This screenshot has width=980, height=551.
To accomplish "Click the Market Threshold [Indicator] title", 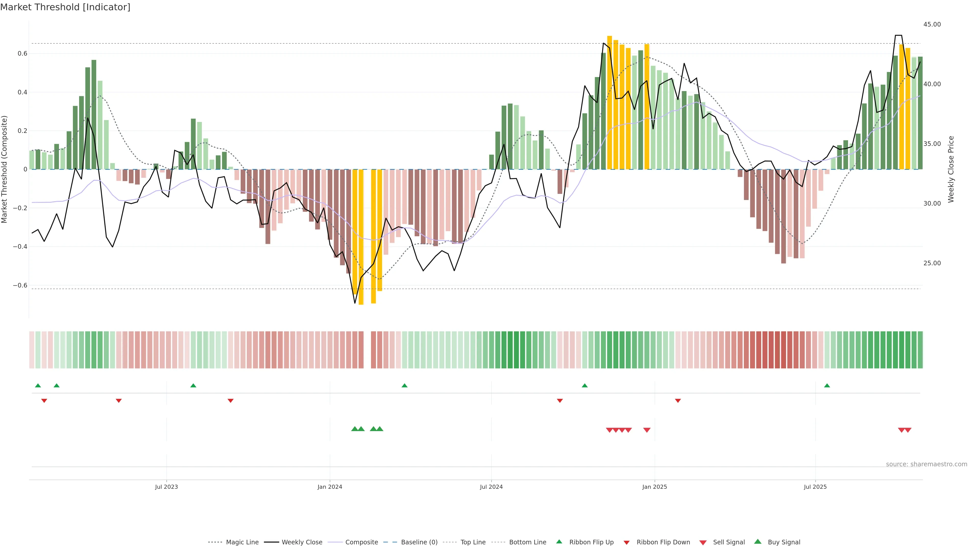I will pos(65,7).
